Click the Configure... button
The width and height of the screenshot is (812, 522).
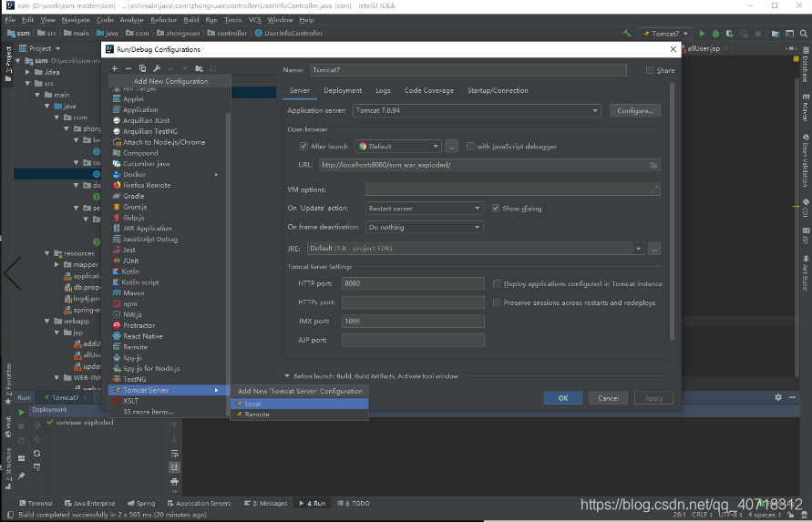point(635,111)
